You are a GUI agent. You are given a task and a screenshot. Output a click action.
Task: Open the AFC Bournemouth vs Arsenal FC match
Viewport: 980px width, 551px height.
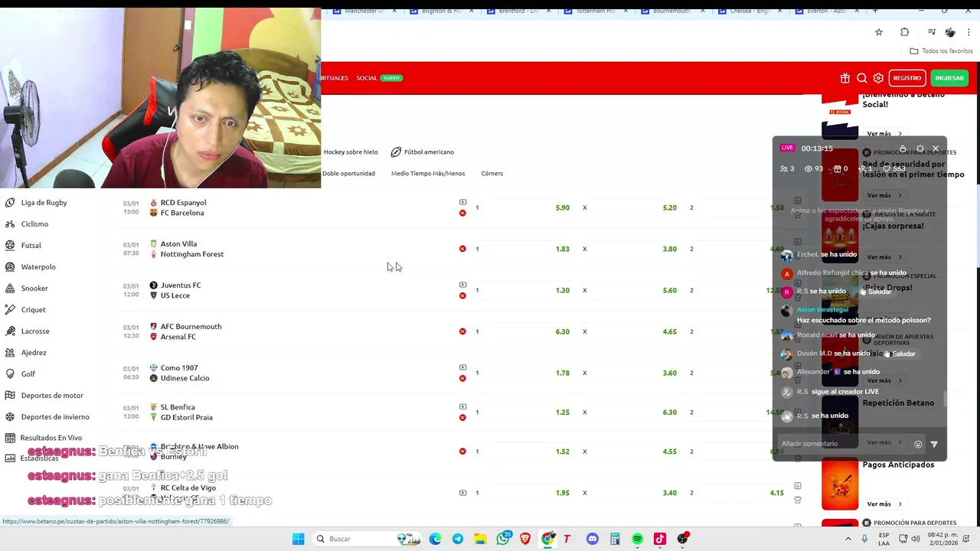[191, 331]
